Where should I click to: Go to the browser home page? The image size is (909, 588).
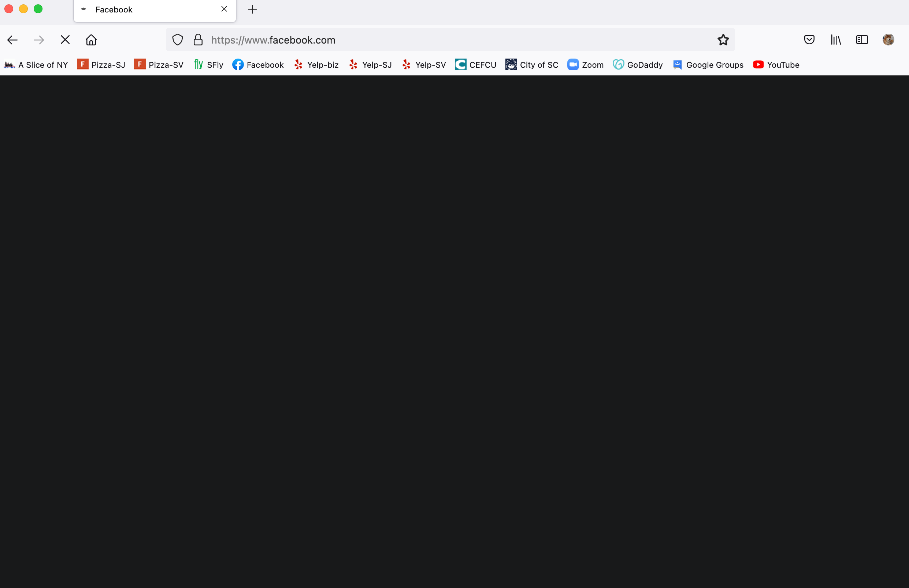(x=91, y=40)
